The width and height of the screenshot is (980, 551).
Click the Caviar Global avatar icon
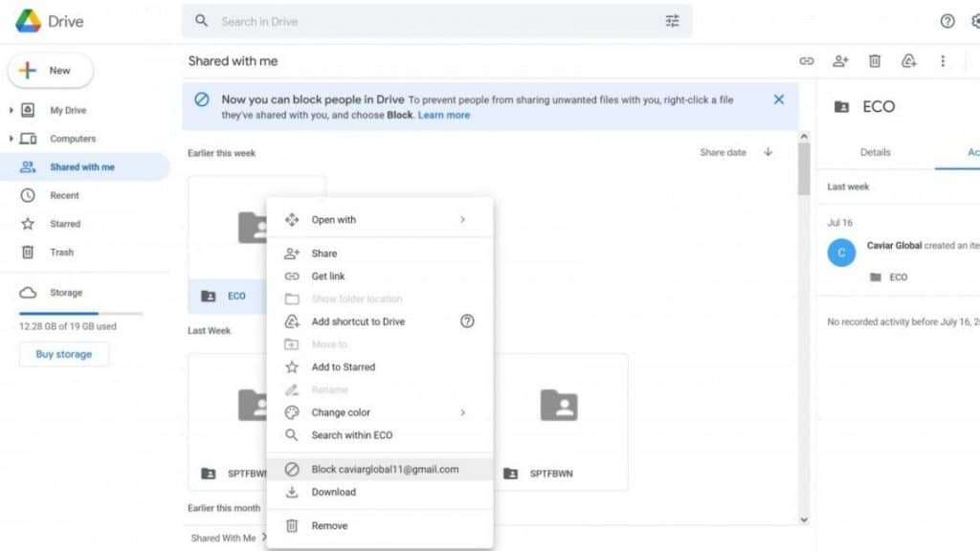(841, 253)
